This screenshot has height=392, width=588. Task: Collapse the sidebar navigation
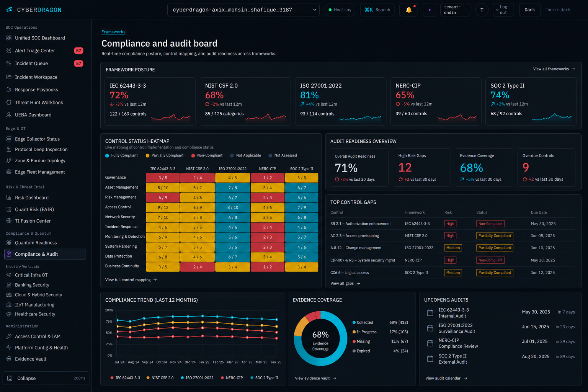pyautogui.click(x=46, y=378)
